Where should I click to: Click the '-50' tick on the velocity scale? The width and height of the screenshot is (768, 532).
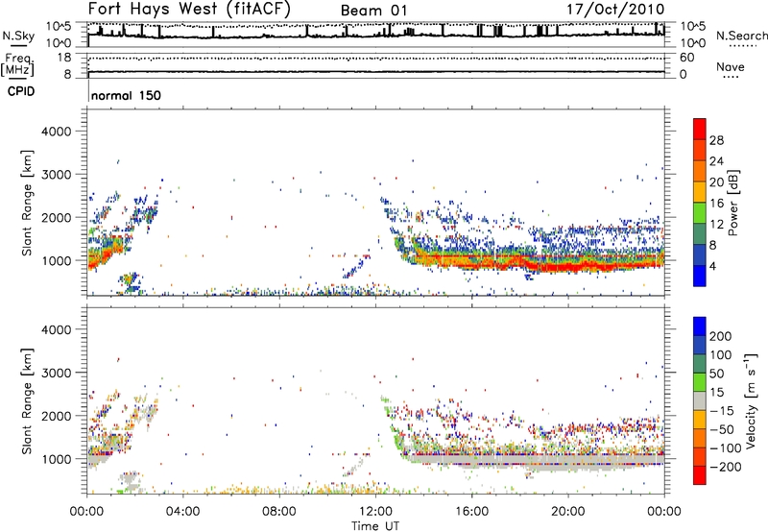722,429
